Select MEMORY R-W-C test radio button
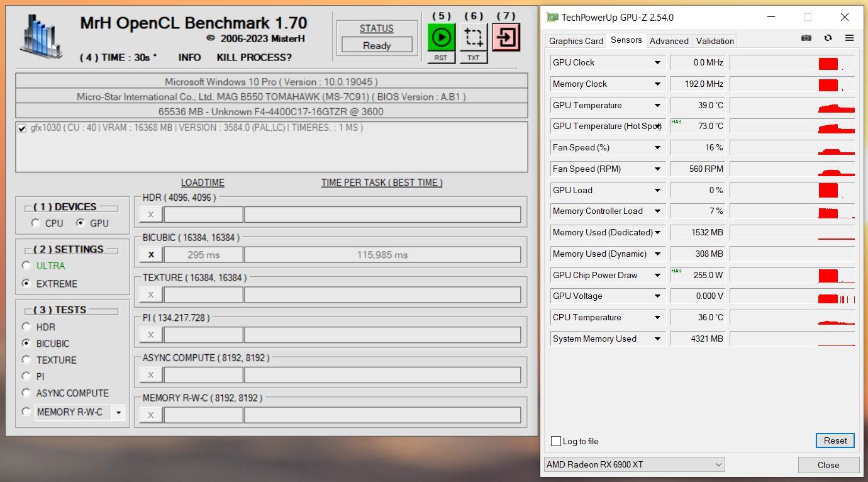Image resolution: width=868 pixels, height=482 pixels. 26,412
